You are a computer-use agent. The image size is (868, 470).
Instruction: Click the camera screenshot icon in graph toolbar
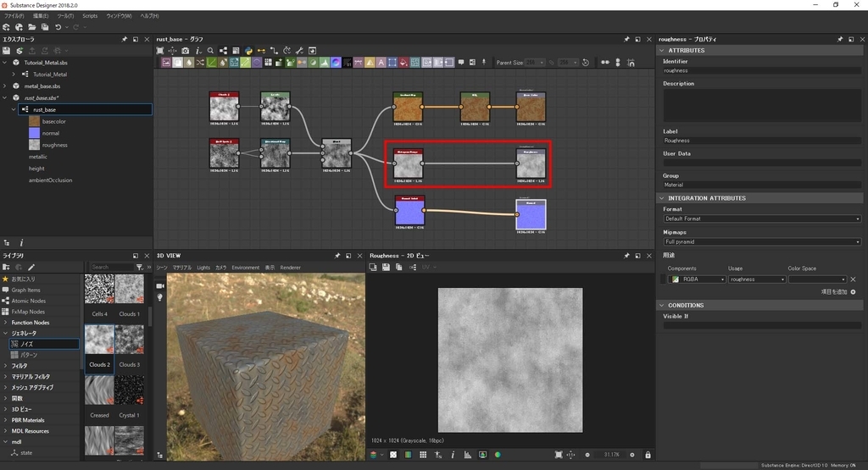click(x=186, y=51)
